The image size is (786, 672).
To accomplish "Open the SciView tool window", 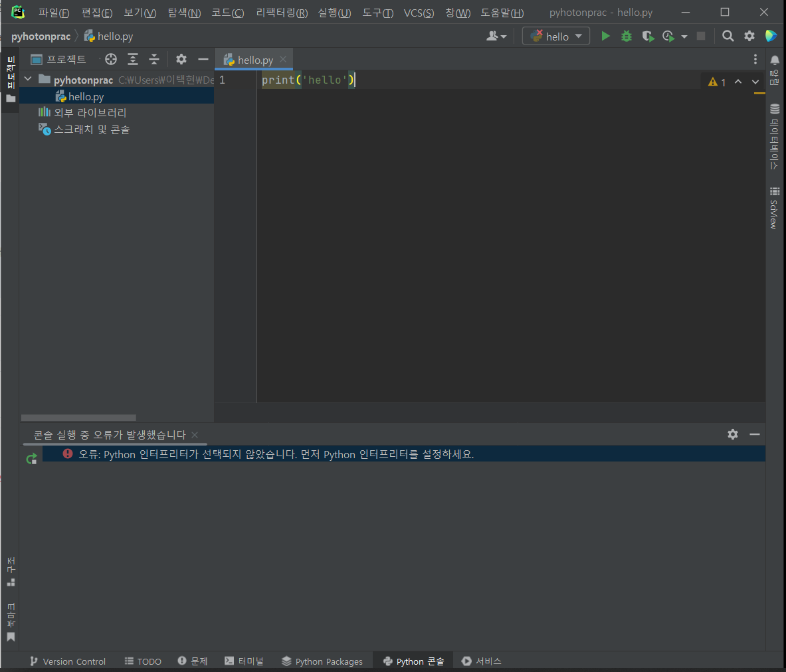I will (775, 209).
